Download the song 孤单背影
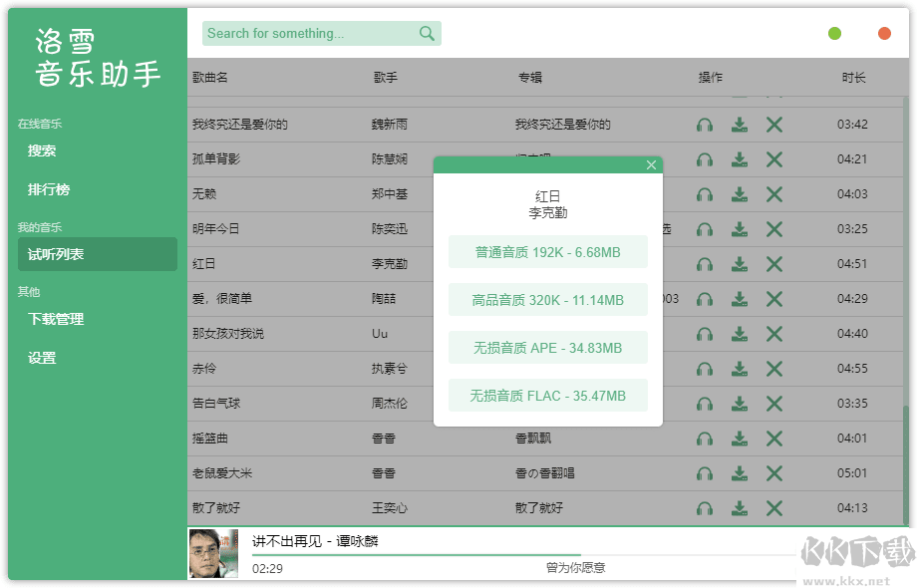917x588 pixels. click(740, 159)
